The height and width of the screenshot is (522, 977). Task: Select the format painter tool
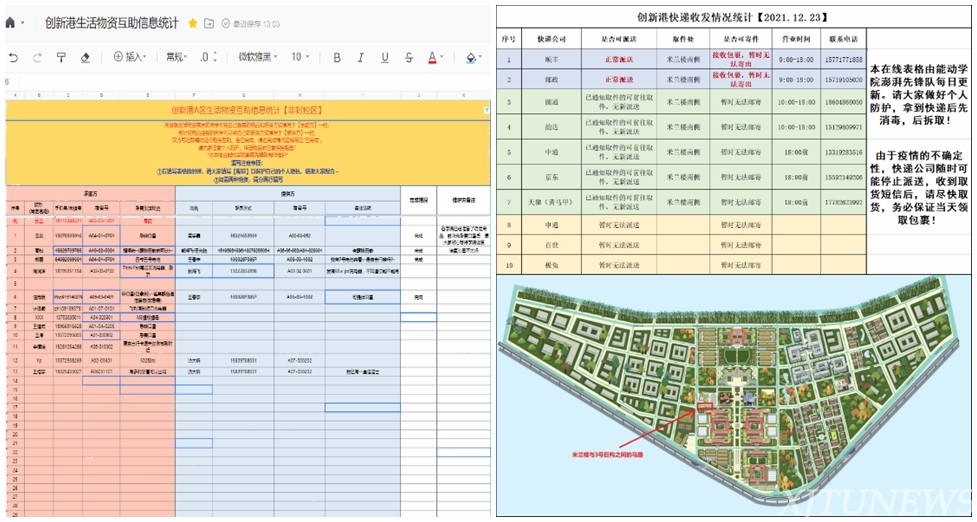coord(61,57)
